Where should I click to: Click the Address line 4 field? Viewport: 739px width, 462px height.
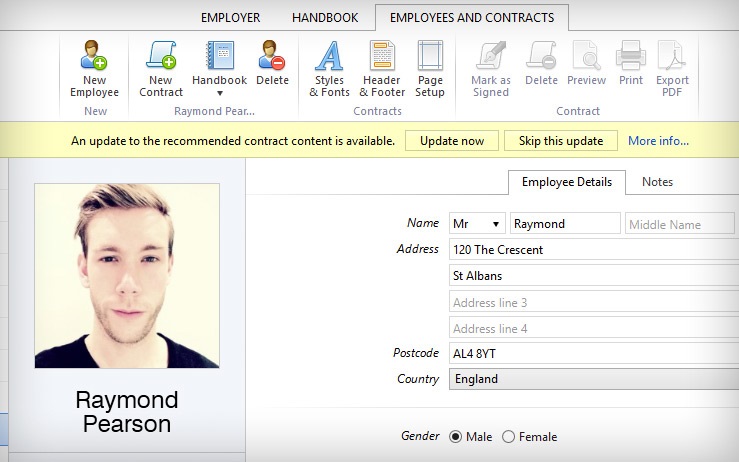(594, 328)
